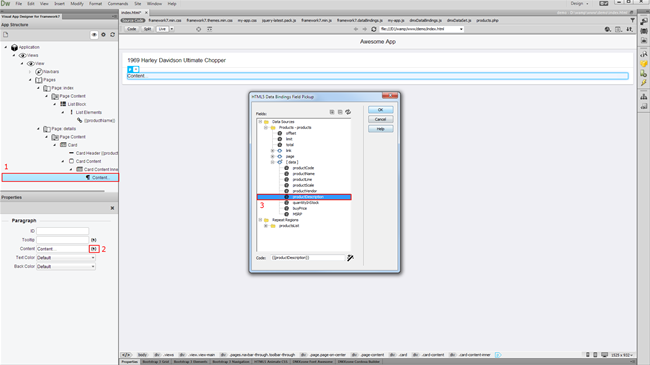Screen dimensions: 650x365
Task: Collapse the Page: index node
Action: click(x=38, y=88)
